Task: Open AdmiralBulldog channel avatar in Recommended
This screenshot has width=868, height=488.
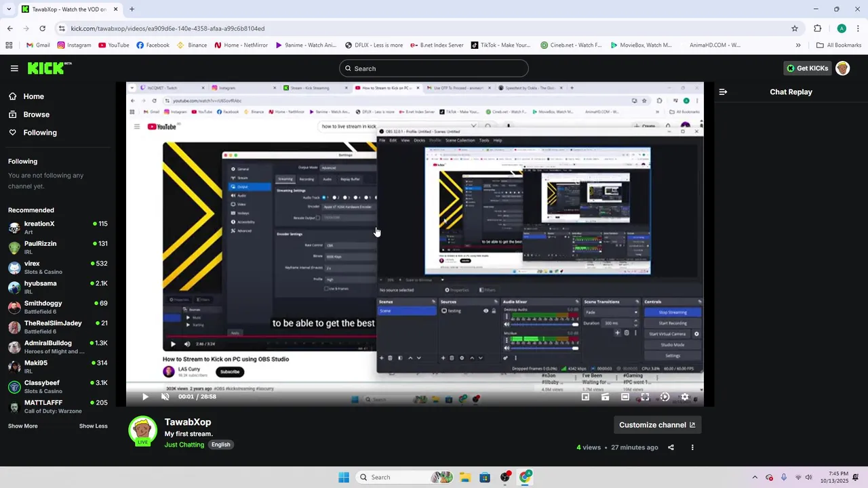Action: [x=14, y=348]
